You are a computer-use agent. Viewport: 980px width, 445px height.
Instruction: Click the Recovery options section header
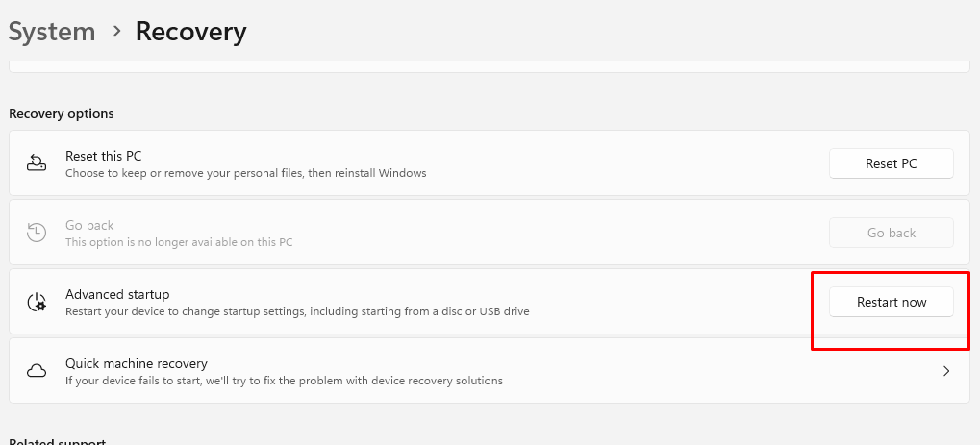(62, 113)
